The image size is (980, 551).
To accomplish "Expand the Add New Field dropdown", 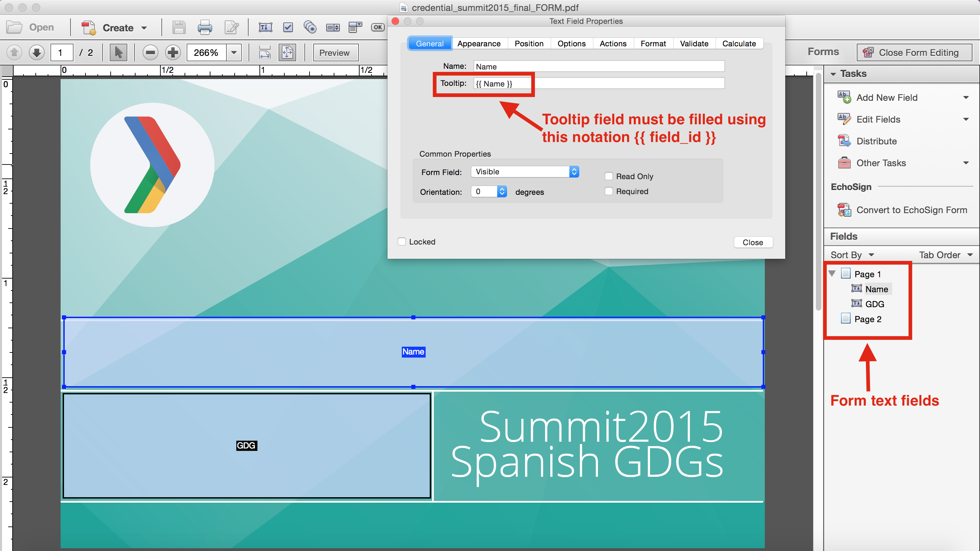I will (966, 98).
